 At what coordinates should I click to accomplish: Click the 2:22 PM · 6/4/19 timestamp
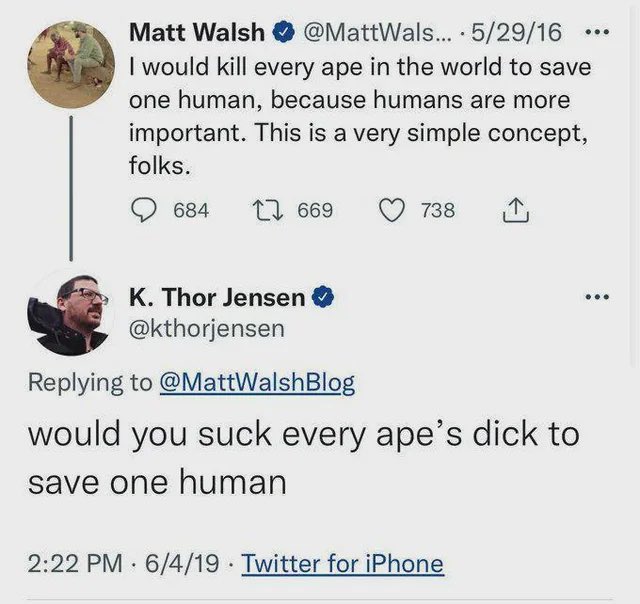point(124,564)
